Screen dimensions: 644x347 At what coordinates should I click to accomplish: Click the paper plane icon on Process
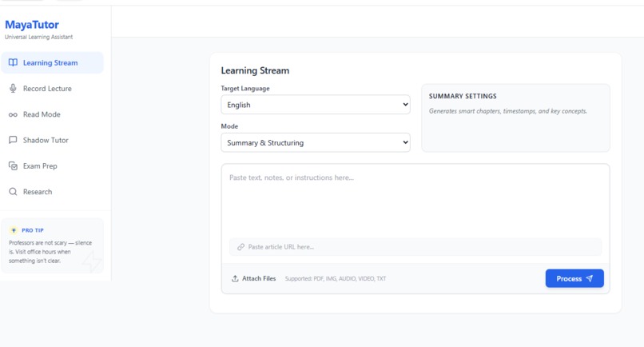point(590,278)
